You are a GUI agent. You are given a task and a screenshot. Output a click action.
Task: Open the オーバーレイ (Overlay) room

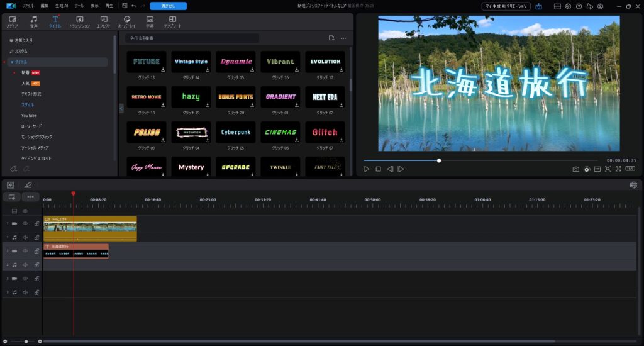(127, 21)
